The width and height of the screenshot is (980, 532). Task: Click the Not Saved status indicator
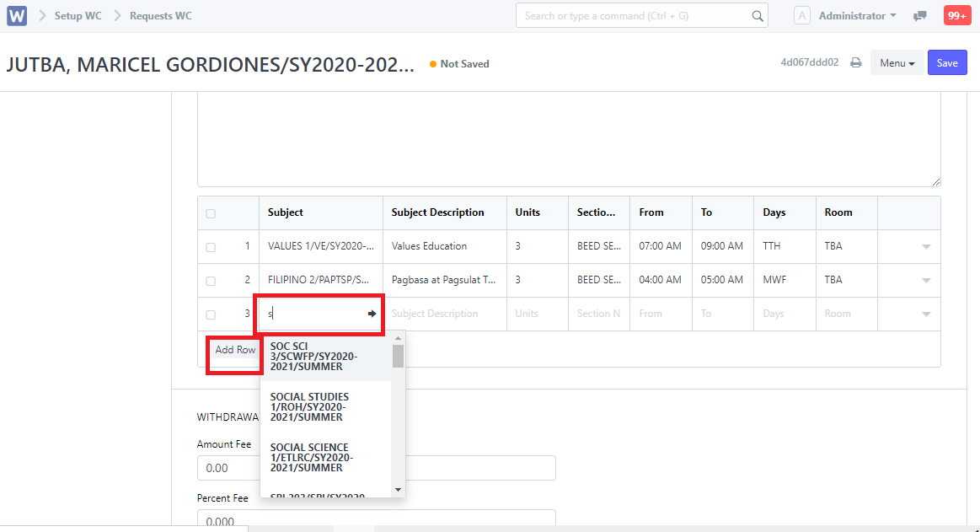tap(459, 64)
